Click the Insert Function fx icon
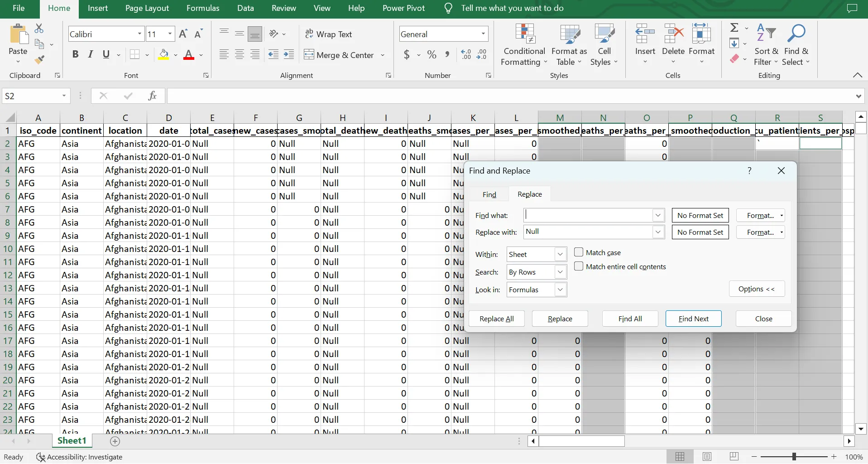 153,96
